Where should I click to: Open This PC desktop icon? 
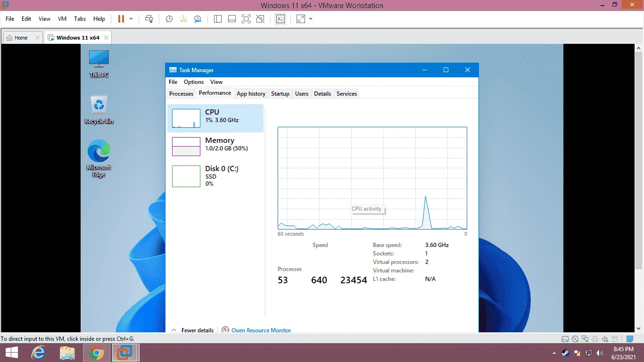99,64
